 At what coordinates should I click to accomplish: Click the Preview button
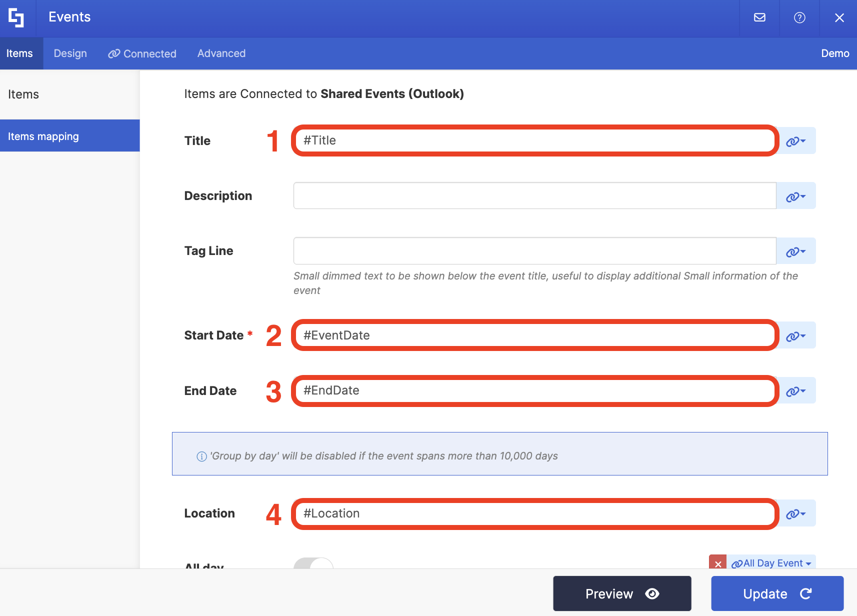(x=622, y=593)
